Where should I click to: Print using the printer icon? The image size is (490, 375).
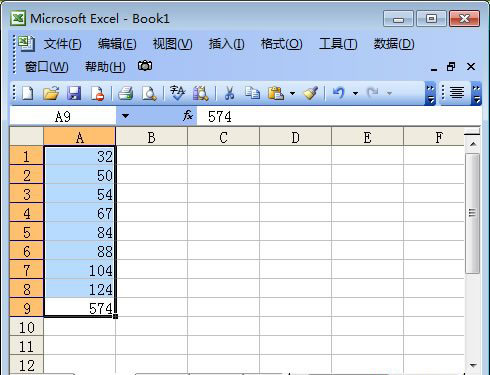click(126, 93)
